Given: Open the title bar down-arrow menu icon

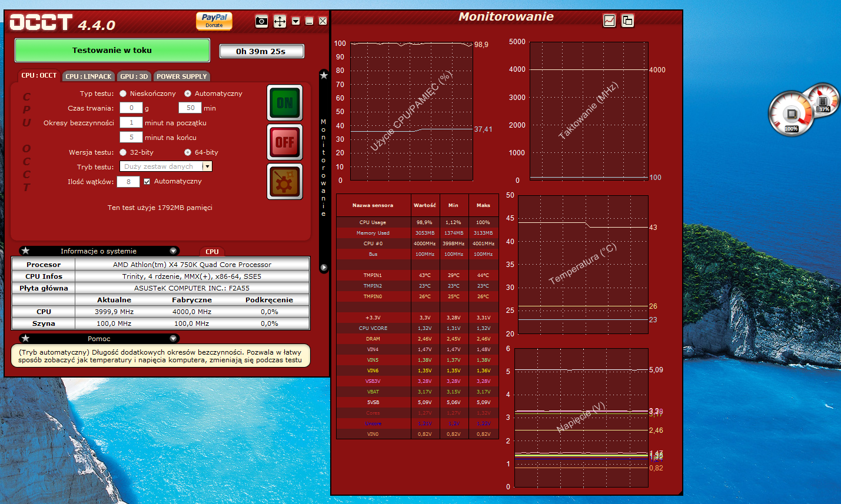Looking at the screenshot, I should click(x=296, y=21).
